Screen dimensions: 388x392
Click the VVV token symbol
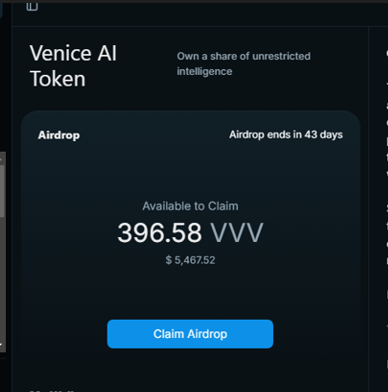coord(237,233)
